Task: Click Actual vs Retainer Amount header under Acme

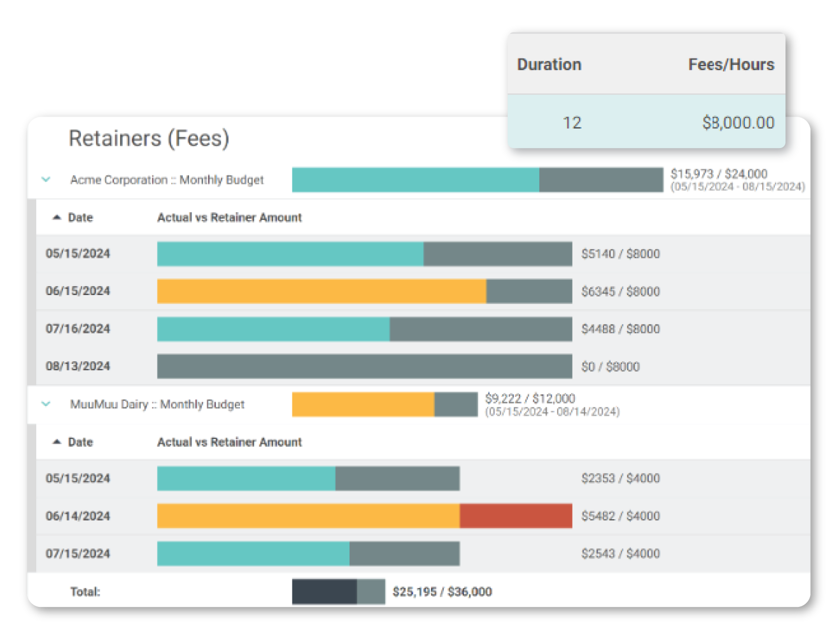Action: (229, 218)
